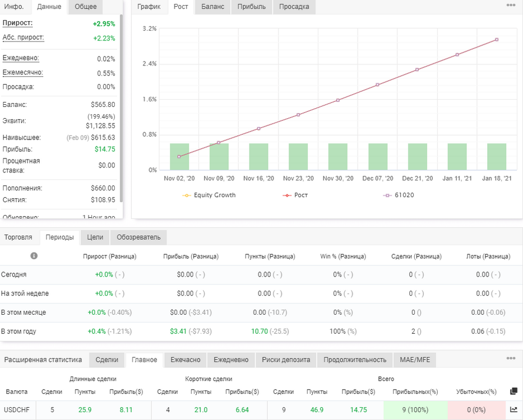Switch to the Торговля tab
523x420 pixels.
click(x=18, y=237)
